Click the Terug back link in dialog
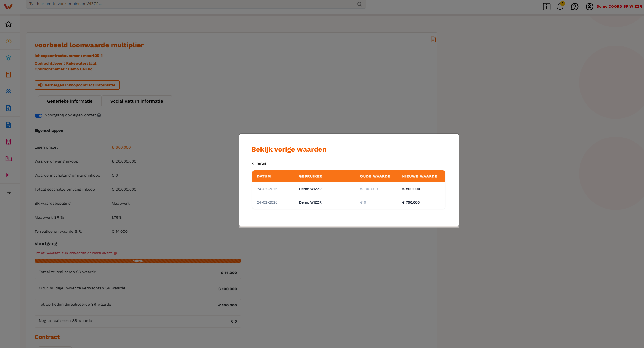 pyautogui.click(x=259, y=163)
